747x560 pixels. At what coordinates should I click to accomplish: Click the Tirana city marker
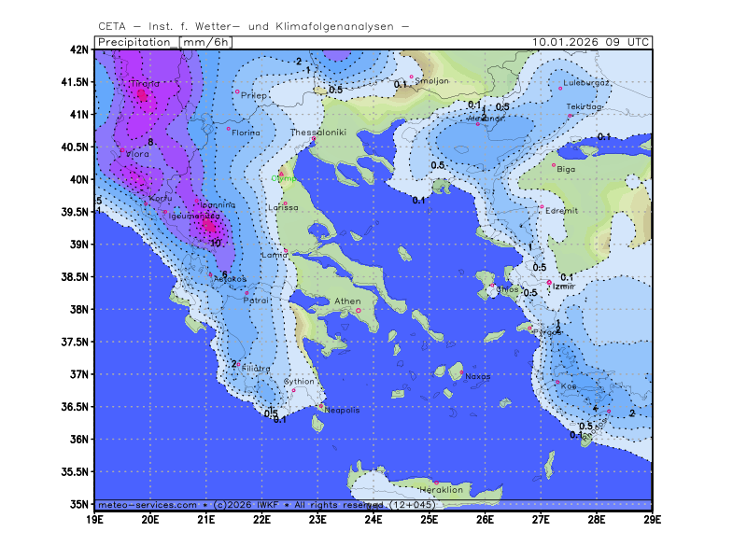pos(142,91)
